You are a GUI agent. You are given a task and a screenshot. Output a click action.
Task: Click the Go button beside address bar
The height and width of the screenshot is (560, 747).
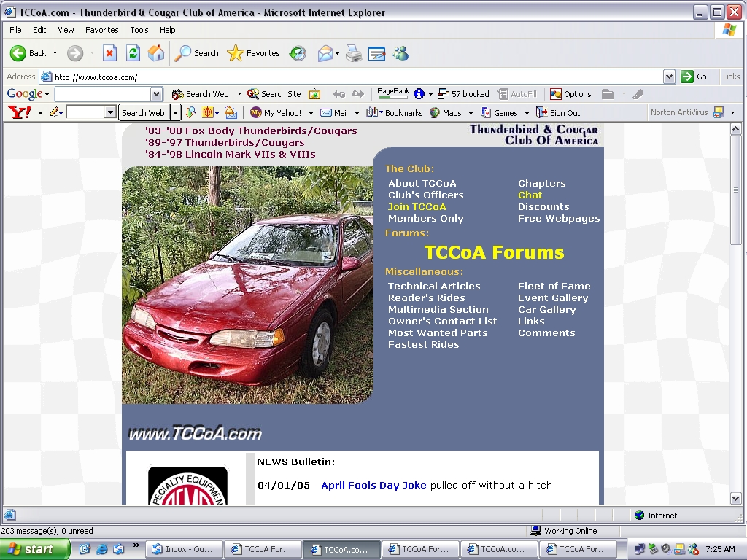coord(694,77)
